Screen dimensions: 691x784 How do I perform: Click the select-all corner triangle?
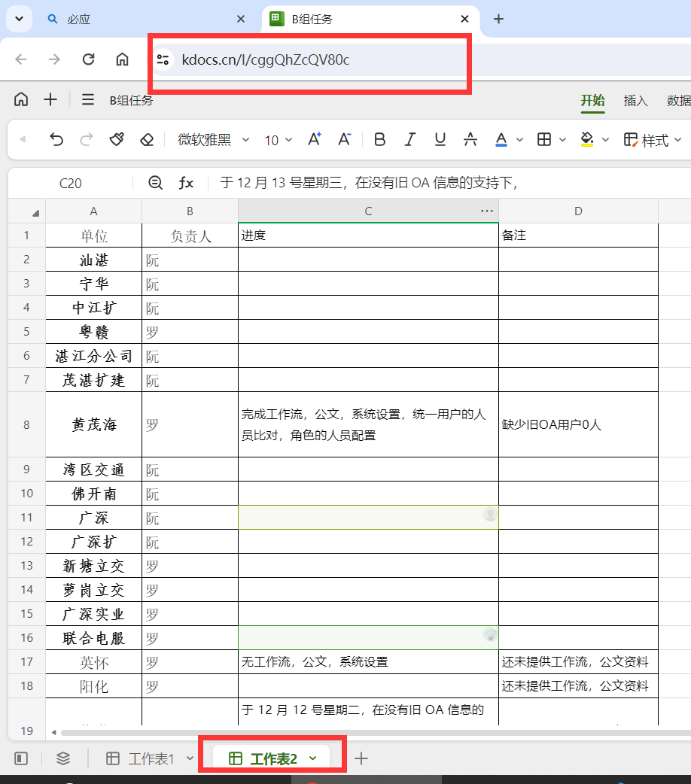click(x=35, y=214)
